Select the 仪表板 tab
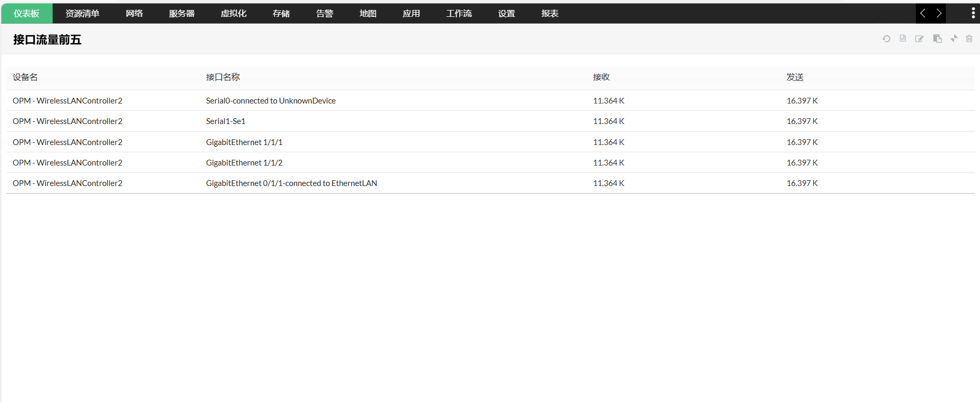Screen dimensions: 980x402 [x=27, y=14]
